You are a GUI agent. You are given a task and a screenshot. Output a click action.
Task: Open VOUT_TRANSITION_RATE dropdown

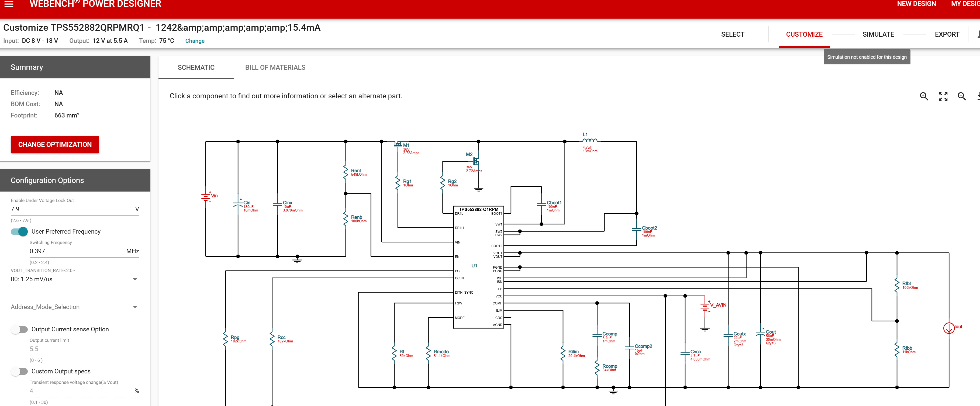pyautogui.click(x=75, y=279)
